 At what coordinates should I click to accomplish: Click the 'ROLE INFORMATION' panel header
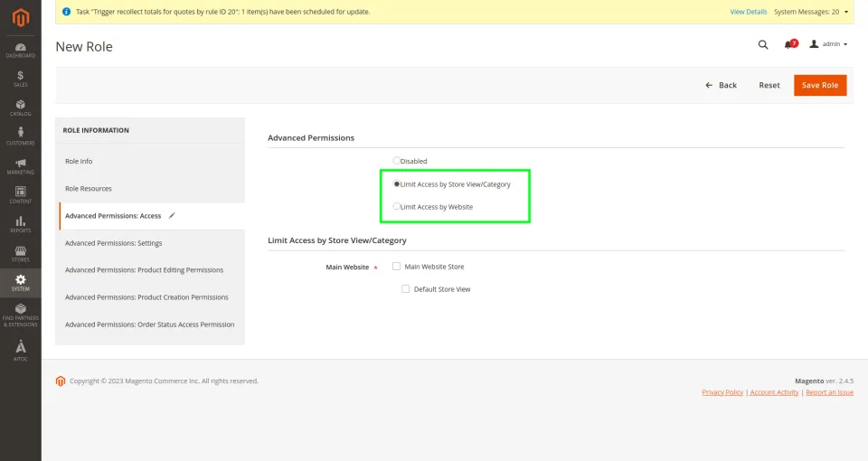(x=96, y=130)
